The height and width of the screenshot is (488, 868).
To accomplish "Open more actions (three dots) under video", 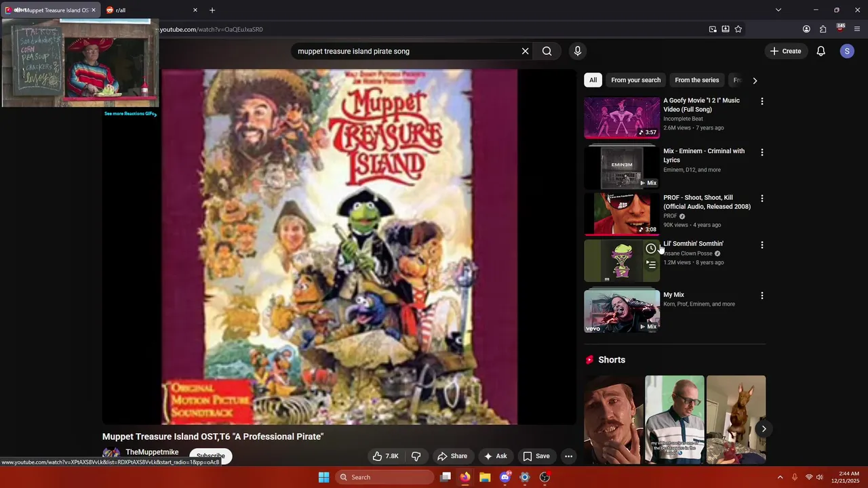I will click(x=569, y=456).
